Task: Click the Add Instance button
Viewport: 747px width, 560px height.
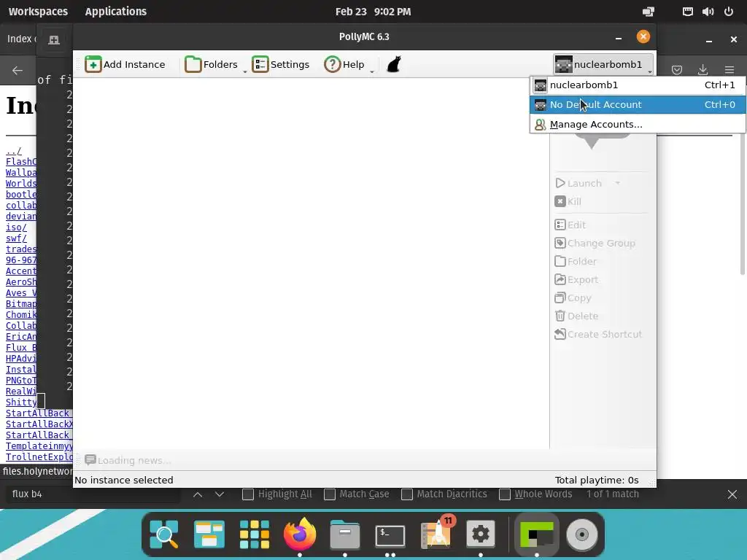Action: 125,64
